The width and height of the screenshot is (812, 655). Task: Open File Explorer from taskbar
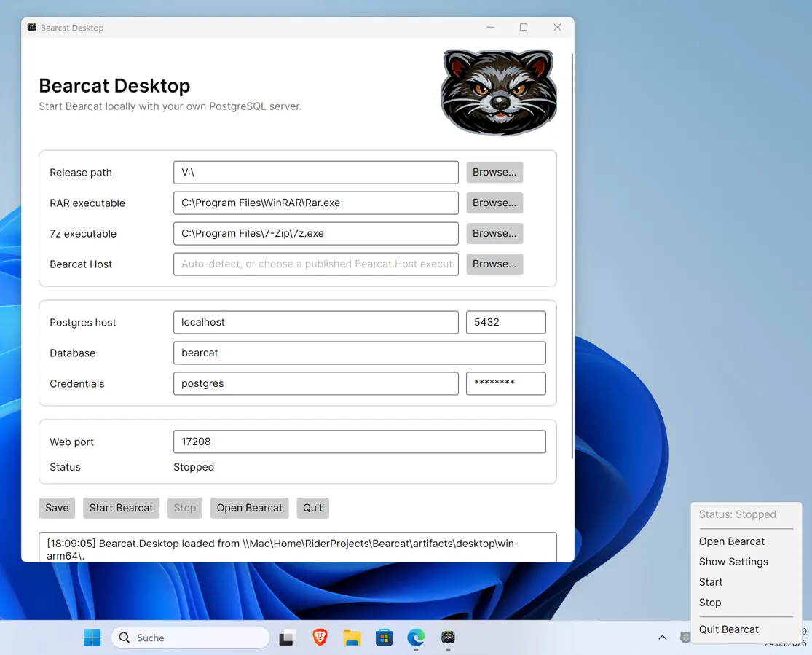(x=352, y=638)
